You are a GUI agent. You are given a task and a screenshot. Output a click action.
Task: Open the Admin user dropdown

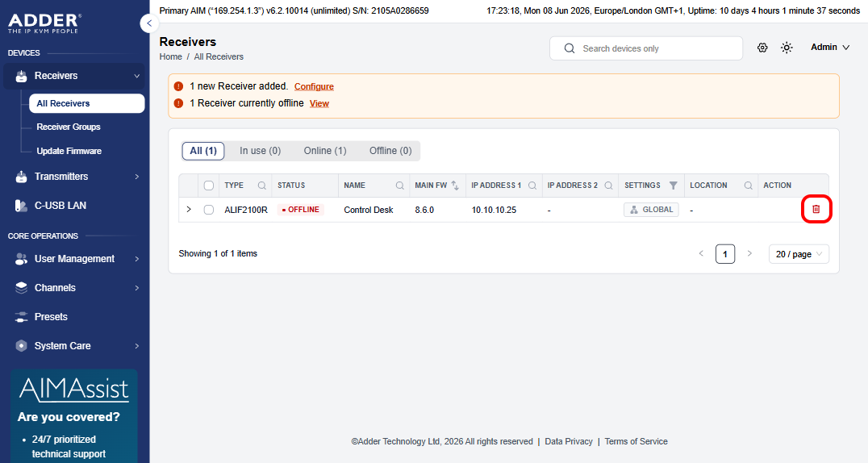(830, 47)
